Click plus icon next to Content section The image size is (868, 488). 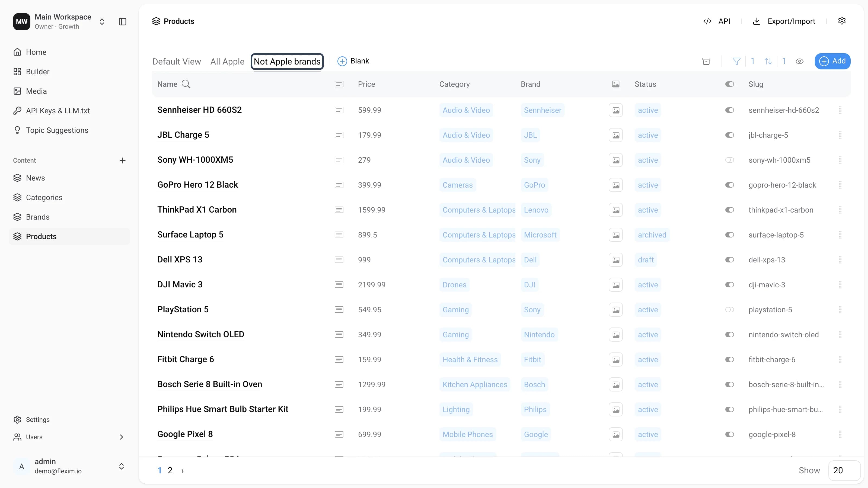(123, 160)
